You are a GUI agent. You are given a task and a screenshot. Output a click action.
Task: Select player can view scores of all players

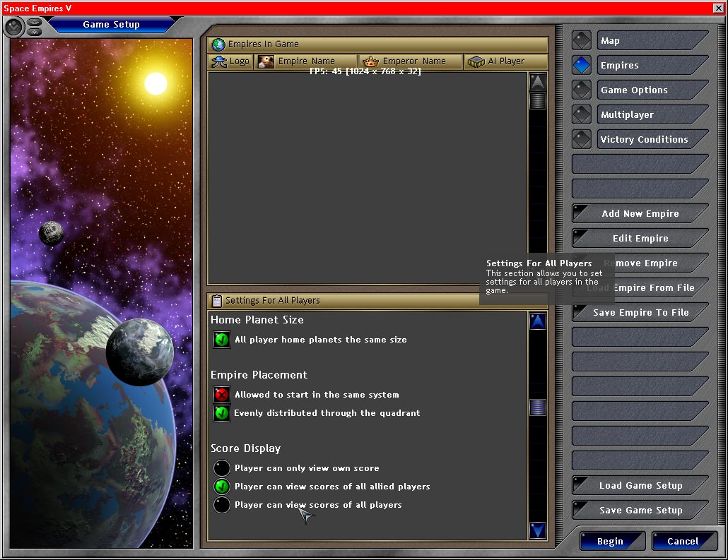[222, 505]
